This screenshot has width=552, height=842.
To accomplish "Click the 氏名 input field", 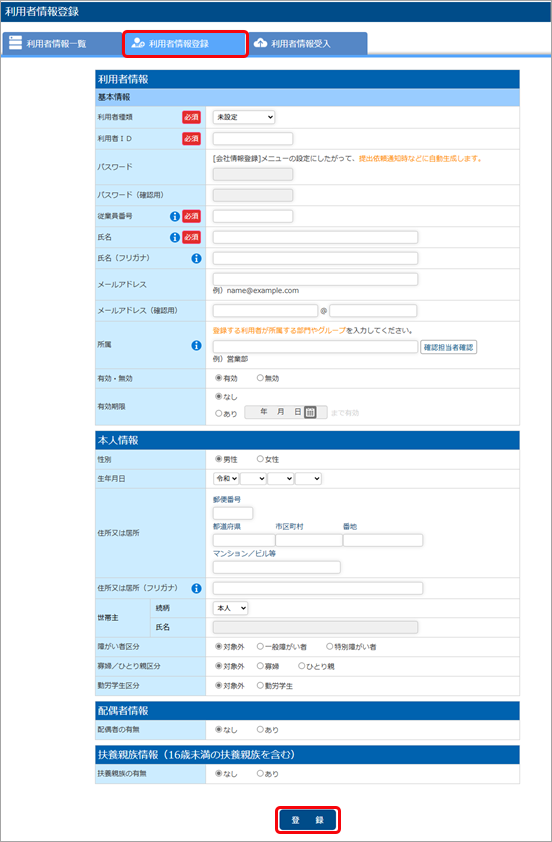I will [315, 237].
